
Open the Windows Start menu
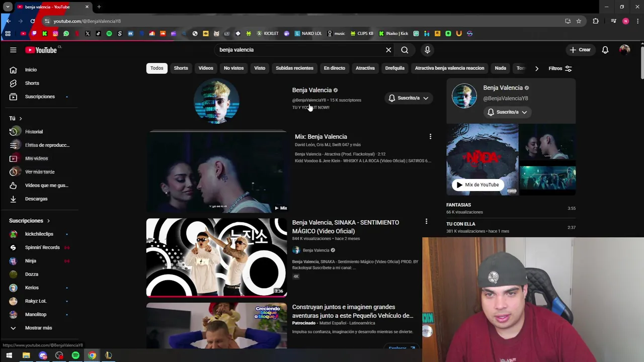pyautogui.click(x=9, y=355)
